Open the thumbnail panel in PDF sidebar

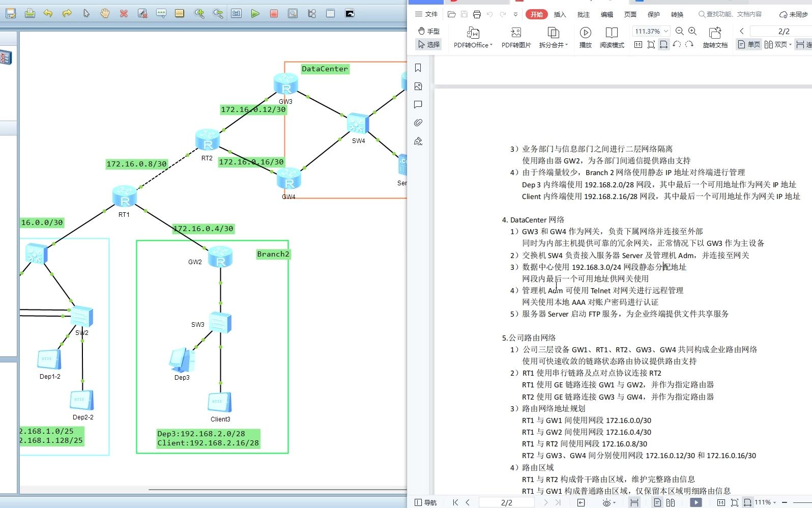(x=418, y=86)
